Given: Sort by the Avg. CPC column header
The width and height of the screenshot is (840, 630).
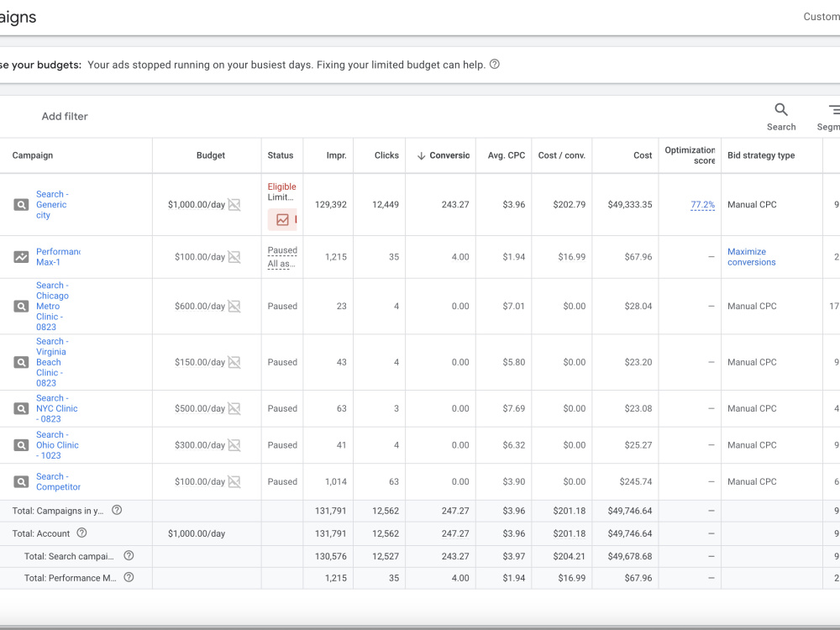Looking at the screenshot, I should 507,155.
